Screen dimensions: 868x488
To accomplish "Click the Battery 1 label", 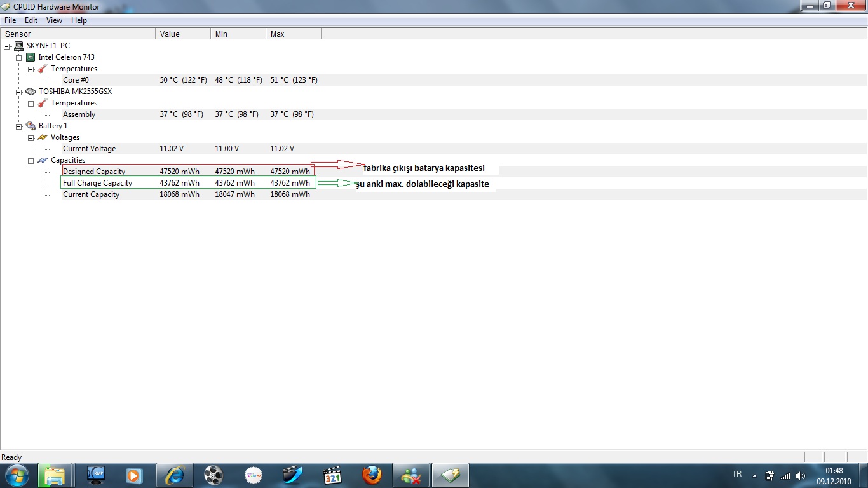I will (53, 126).
